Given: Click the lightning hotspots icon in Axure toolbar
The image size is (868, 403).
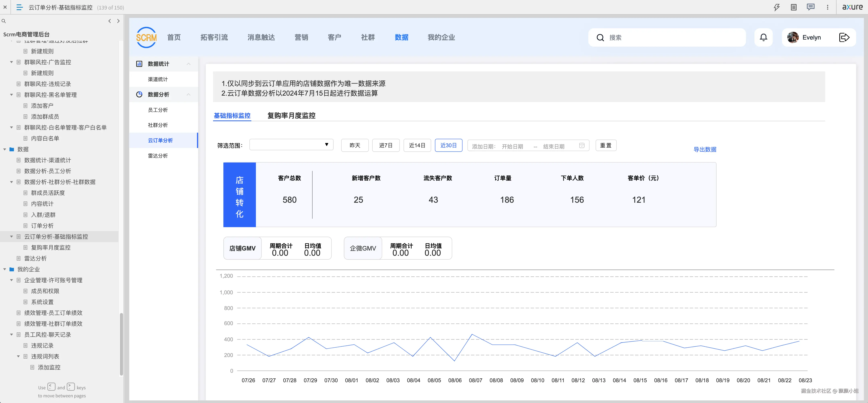Looking at the screenshot, I should [776, 7].
